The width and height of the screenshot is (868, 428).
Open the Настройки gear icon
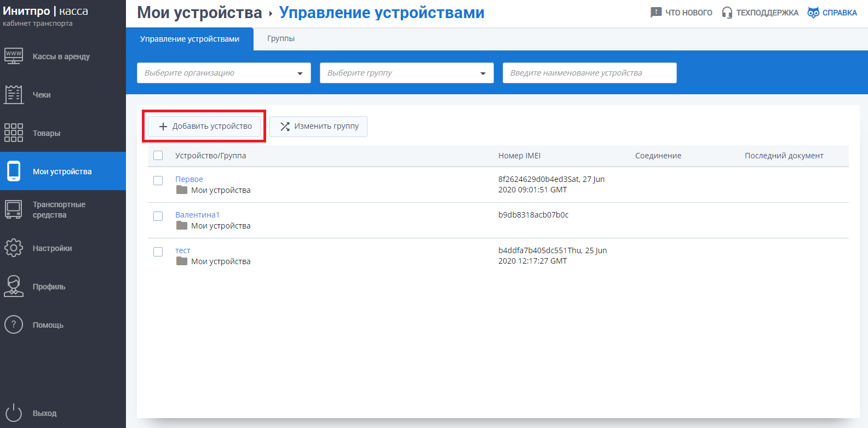14,248
